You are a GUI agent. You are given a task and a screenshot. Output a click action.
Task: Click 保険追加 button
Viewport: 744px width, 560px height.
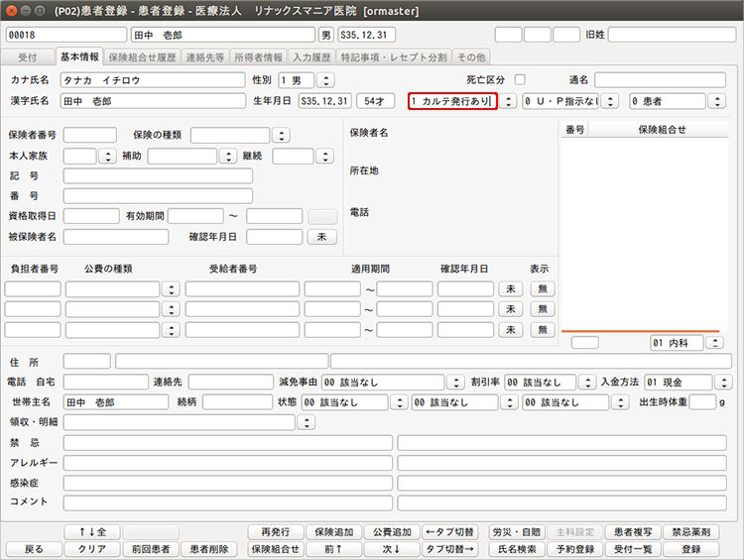pyautogui.click(x=334, y=532)
